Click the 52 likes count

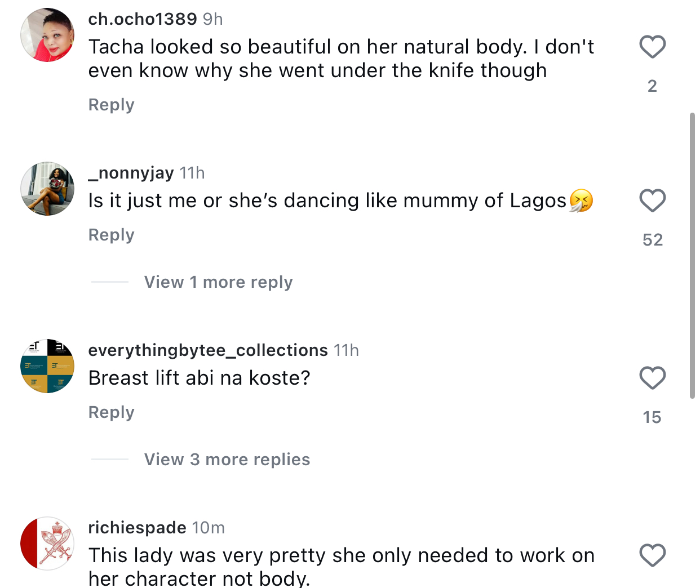[652, 240]
